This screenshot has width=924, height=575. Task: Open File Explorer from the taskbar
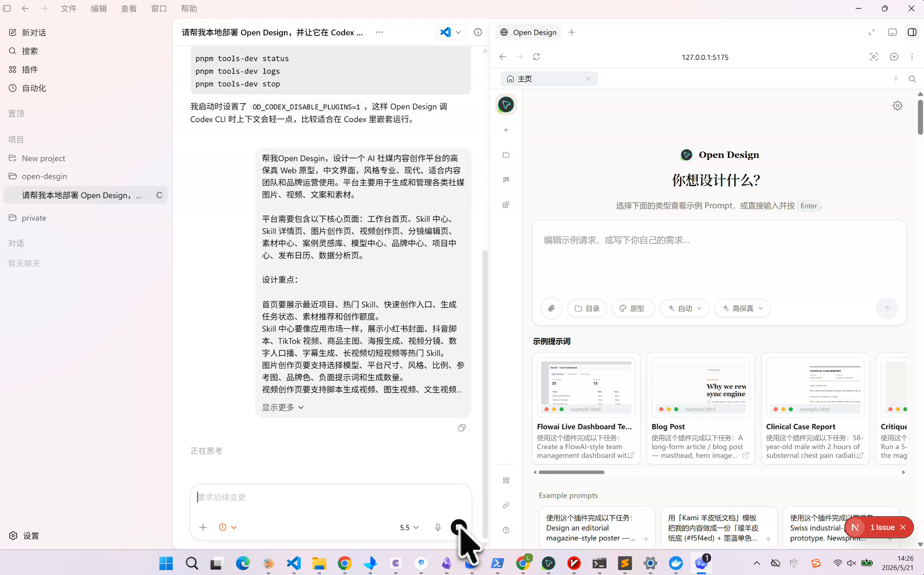coord(319,563)
